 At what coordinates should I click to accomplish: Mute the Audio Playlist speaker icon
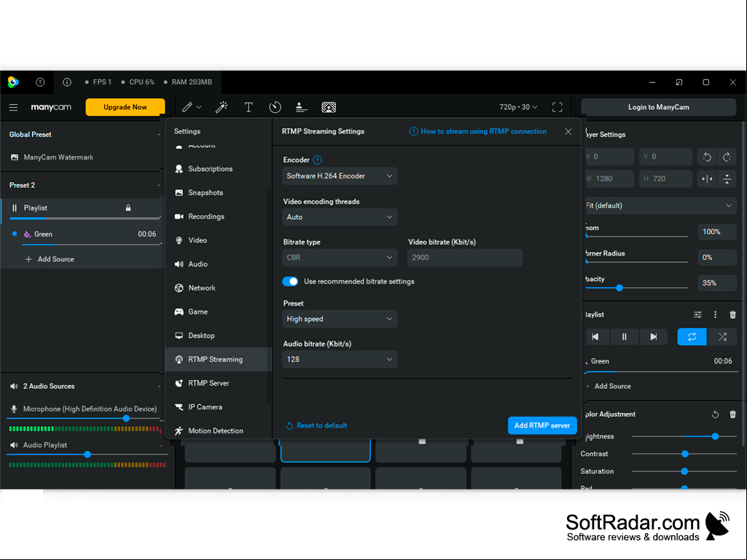tap(14, 445)
